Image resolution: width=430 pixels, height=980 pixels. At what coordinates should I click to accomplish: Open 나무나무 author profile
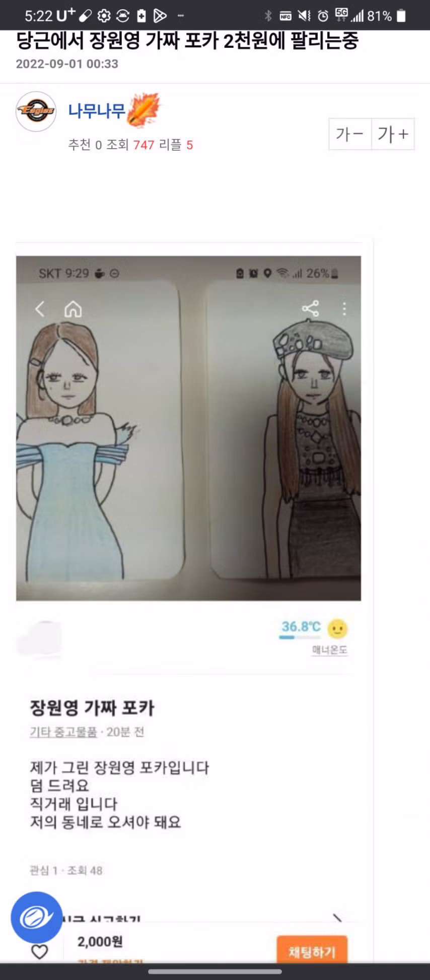tap(97, 110)
